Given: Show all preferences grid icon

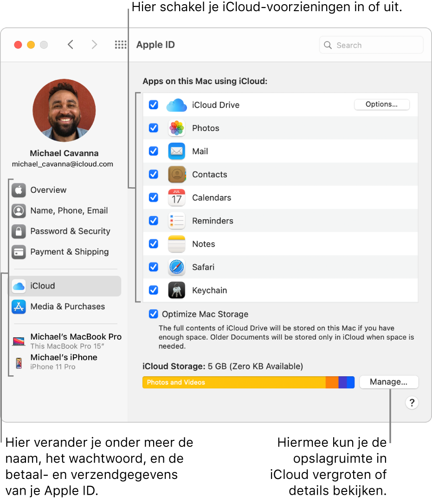Looking at the screenshot, I should pyautogui.click(x=121, y=45).
